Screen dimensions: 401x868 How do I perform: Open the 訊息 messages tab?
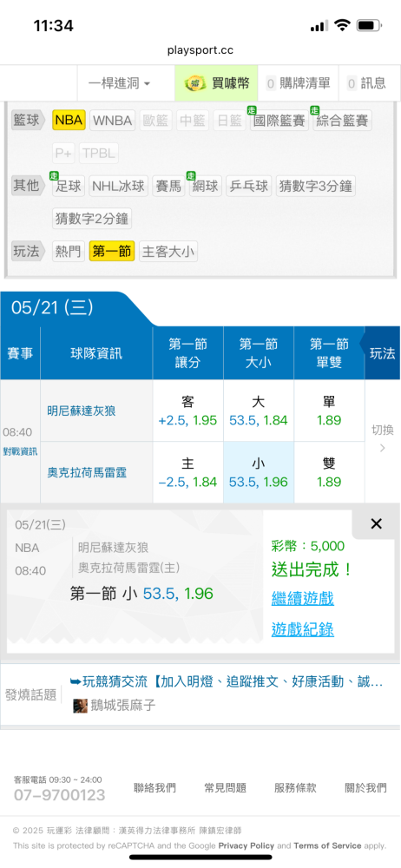[368, 83]
